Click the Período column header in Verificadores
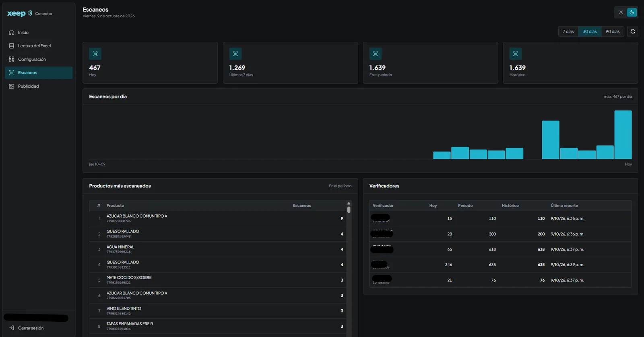644x337 pixels. (465, 205)
